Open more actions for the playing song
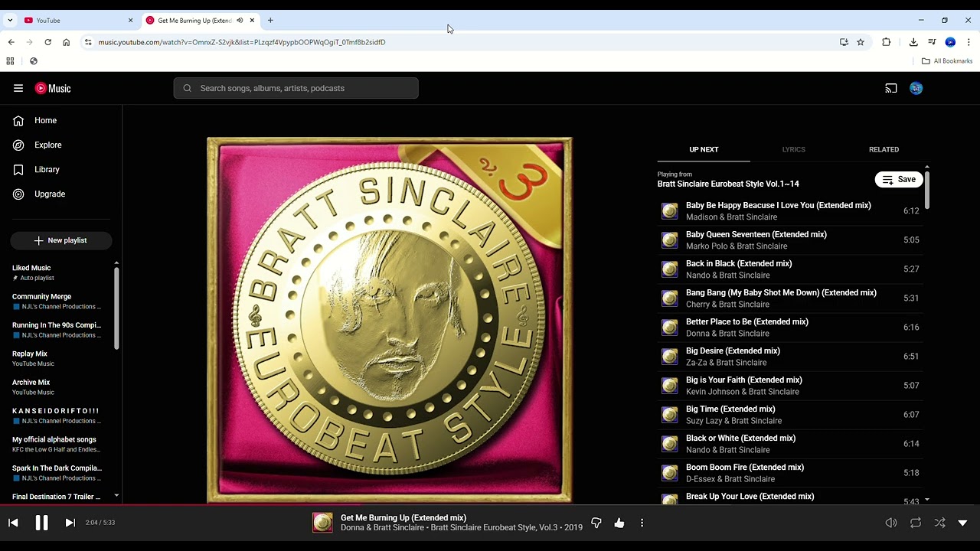The width and height of the screenshot is (980, 551). (642, 523)
